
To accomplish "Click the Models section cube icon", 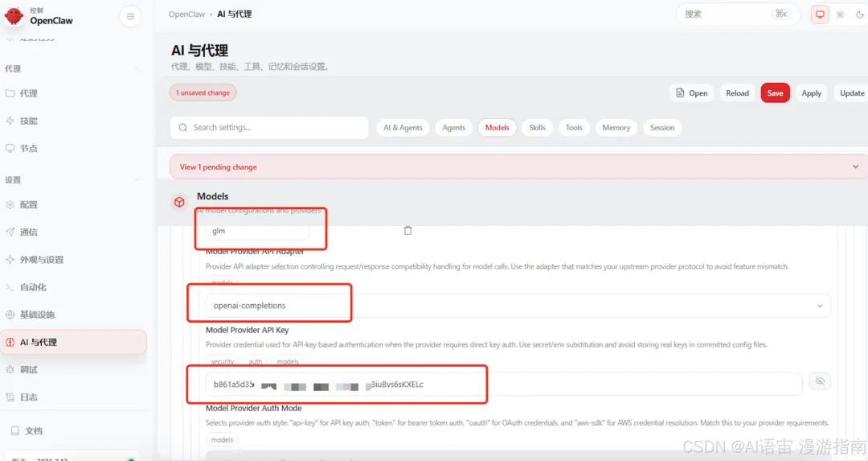I will point(179,202).
